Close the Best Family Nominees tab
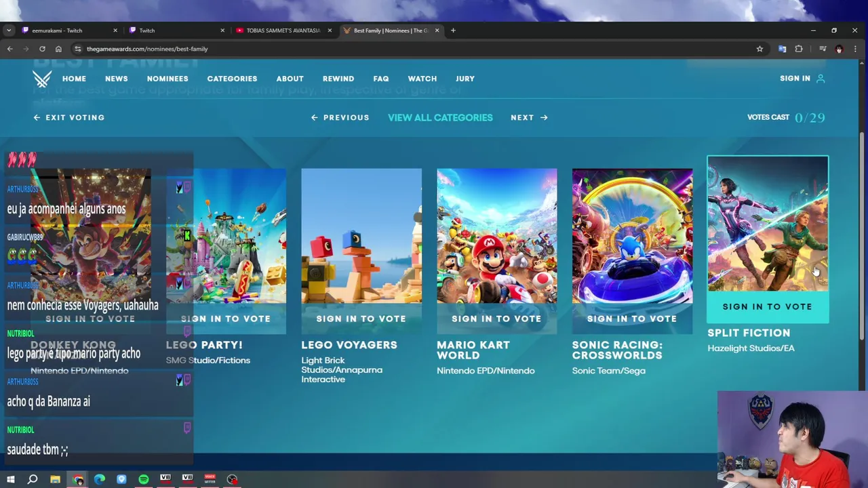The image size is (868, 488). [x=437, y=30]
